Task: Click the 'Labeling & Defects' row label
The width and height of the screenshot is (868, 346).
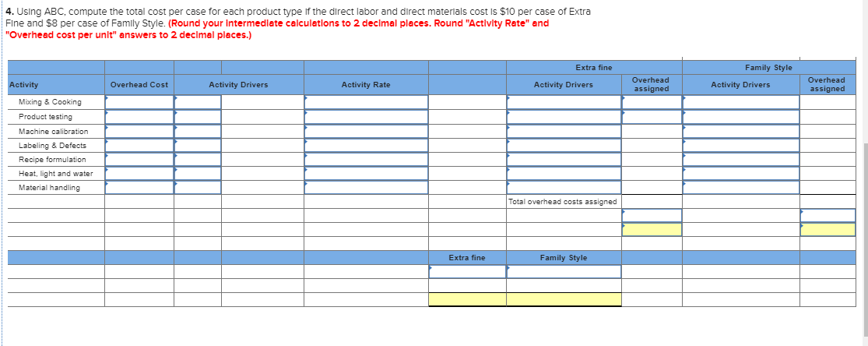Action: click(53, 145)
